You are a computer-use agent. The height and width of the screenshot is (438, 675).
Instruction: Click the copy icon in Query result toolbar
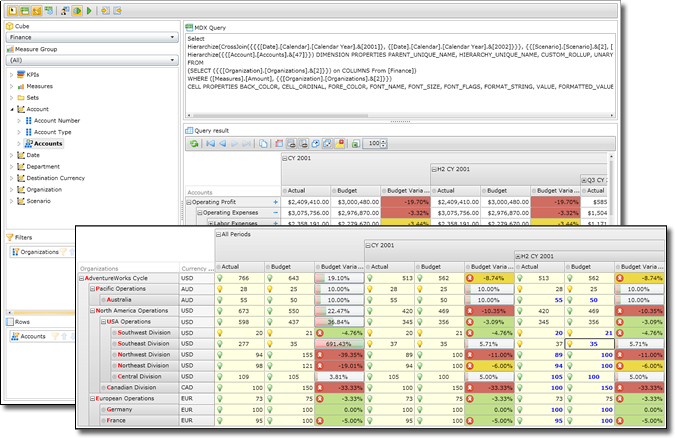tap(265, 144)
